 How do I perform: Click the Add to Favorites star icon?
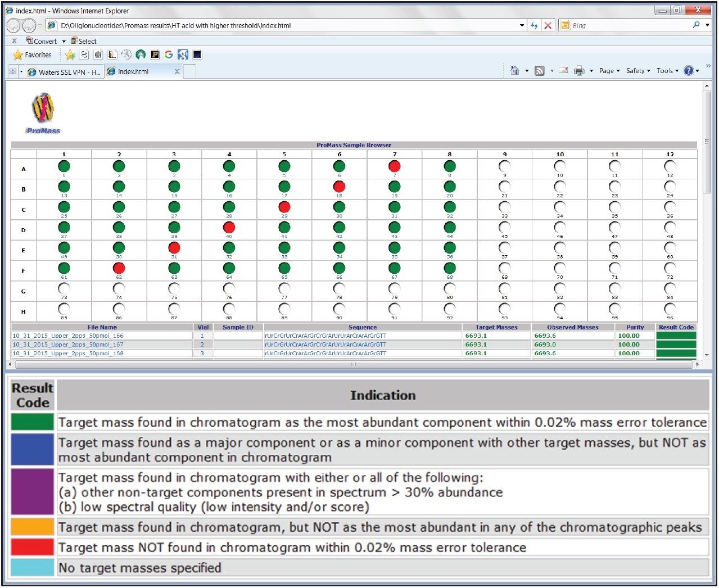click(x=70, y=55)
